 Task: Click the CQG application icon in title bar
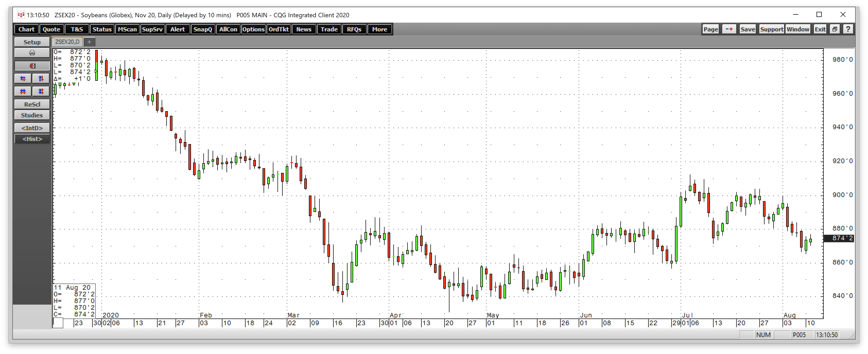tap(21, 15)
